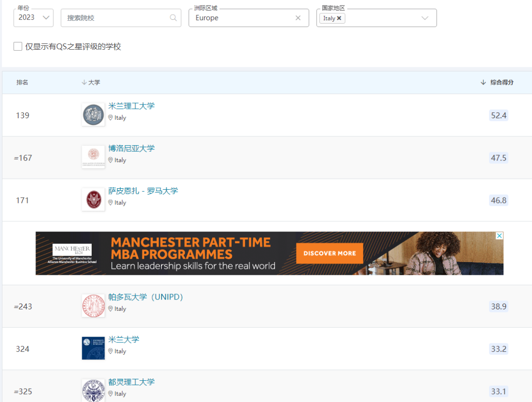Click the Europe region field
Screen dimensions: 532x402
coord(249,18)
